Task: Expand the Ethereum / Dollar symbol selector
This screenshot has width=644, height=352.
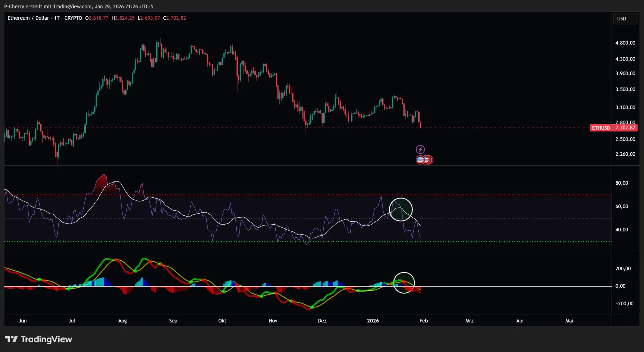Action: tap(28, 18)
